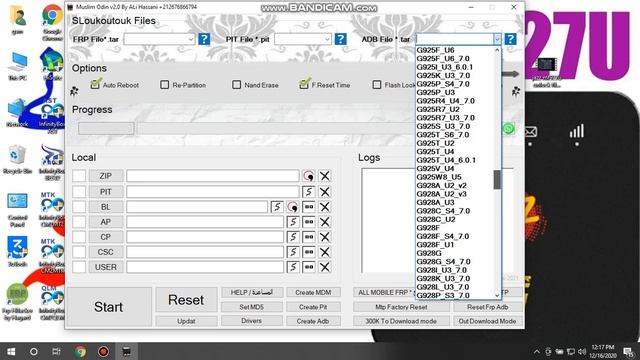640x360 pixels.
Task: Open Task View in taskbar
Action: click(x=56, y=351)
